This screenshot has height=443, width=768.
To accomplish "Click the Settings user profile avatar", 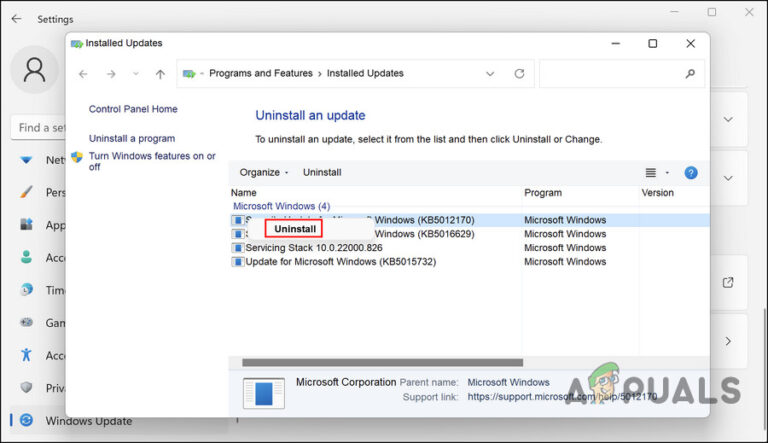I will [x=34, y=70].
